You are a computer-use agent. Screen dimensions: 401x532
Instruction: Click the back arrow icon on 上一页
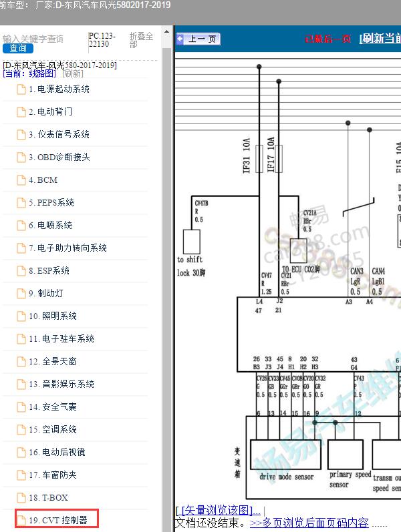[180, 39]
